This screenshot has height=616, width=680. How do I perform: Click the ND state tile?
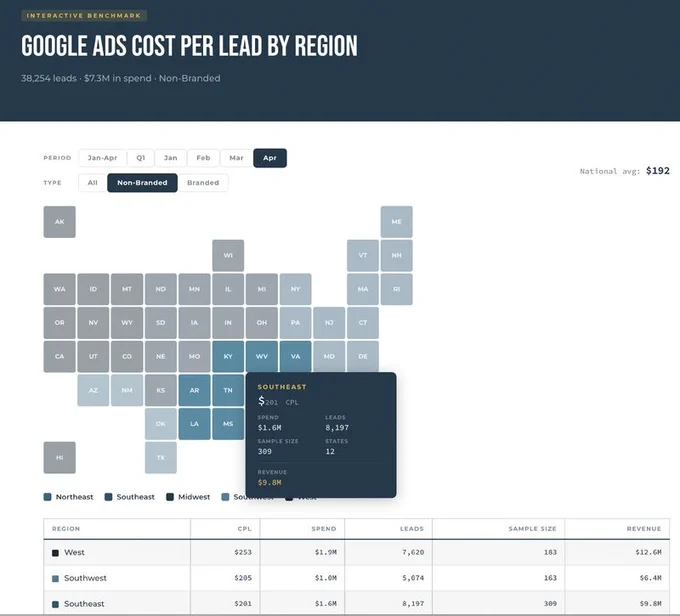click(160, 289)
